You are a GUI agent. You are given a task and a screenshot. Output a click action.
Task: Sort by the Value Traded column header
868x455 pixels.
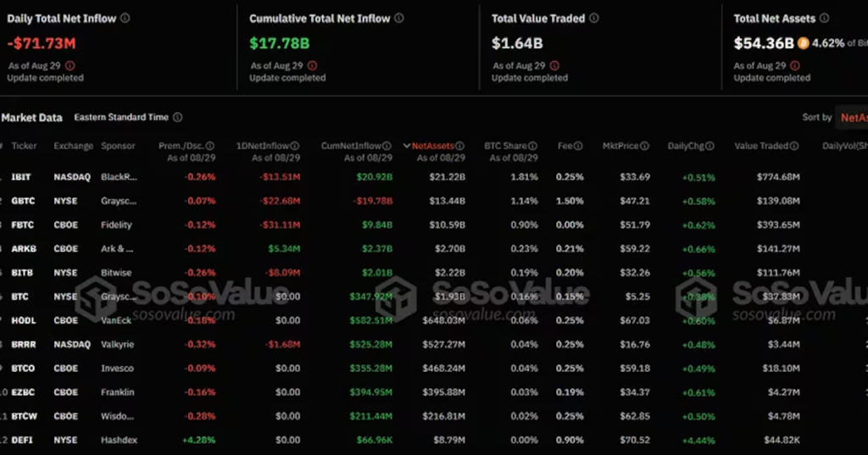pyautogui.click(x=761, y=146)
